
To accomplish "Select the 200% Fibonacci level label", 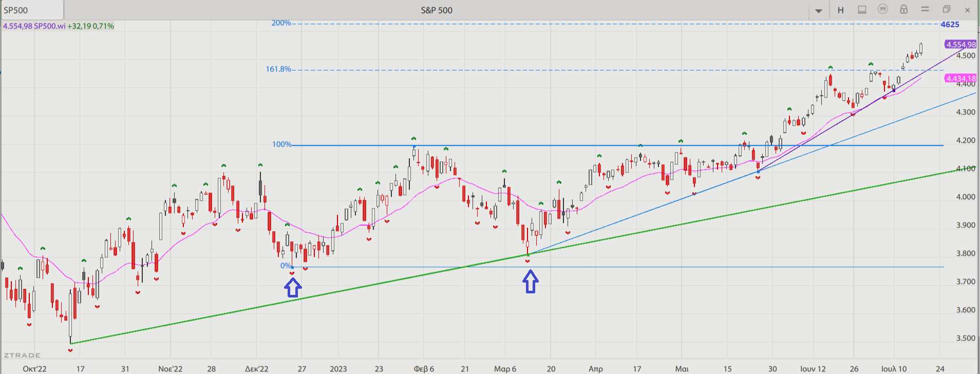I will pos(281,23).
